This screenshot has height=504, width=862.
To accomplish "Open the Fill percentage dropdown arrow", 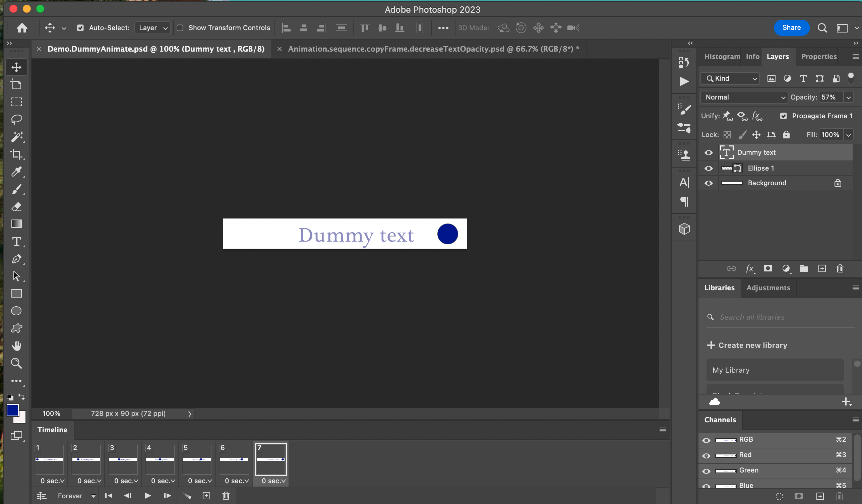I will 848,135.
